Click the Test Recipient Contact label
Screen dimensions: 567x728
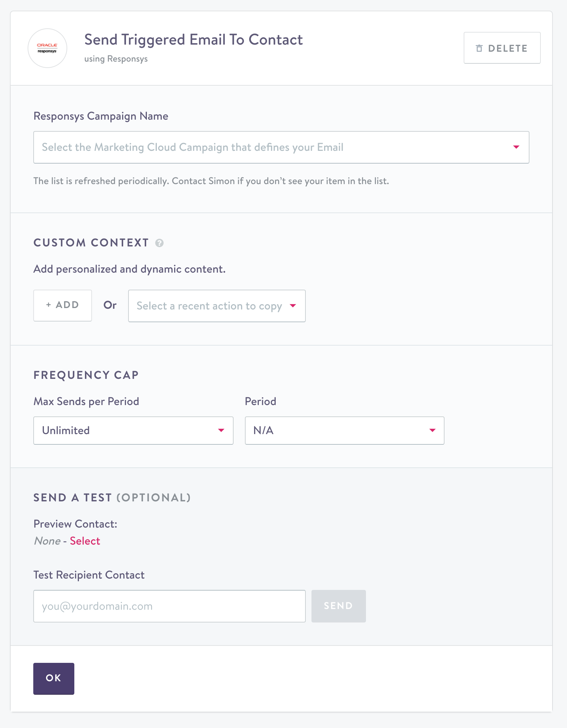pyautogui.click(x=89, y=575)
